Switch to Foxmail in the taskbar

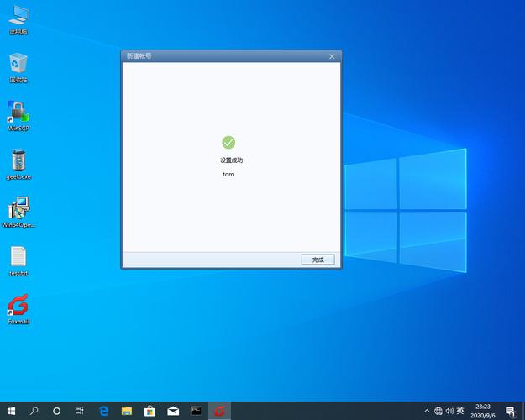pos(219,411)
